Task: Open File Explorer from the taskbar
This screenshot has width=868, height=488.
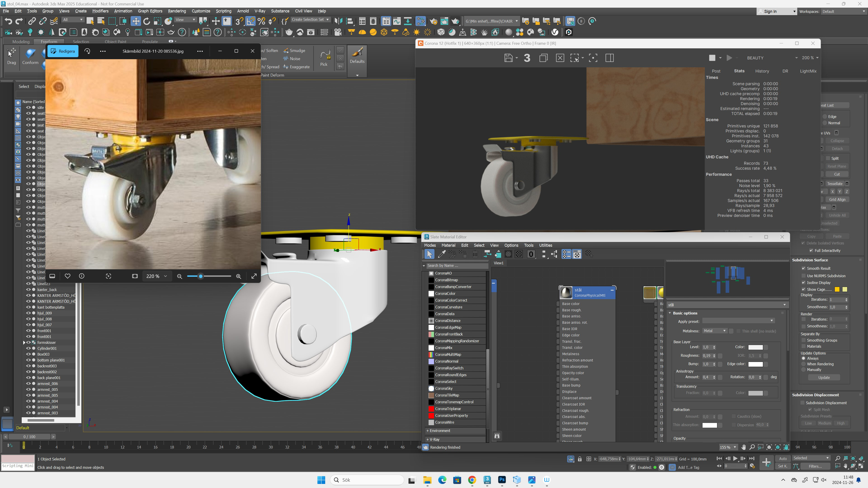Action: (427, 480)
